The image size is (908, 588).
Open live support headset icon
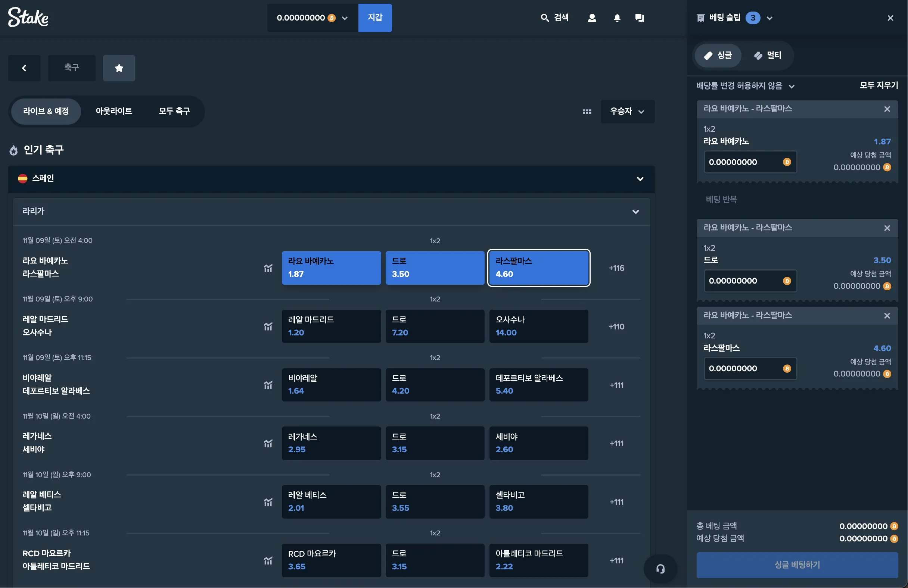click(x=660, y=569)
